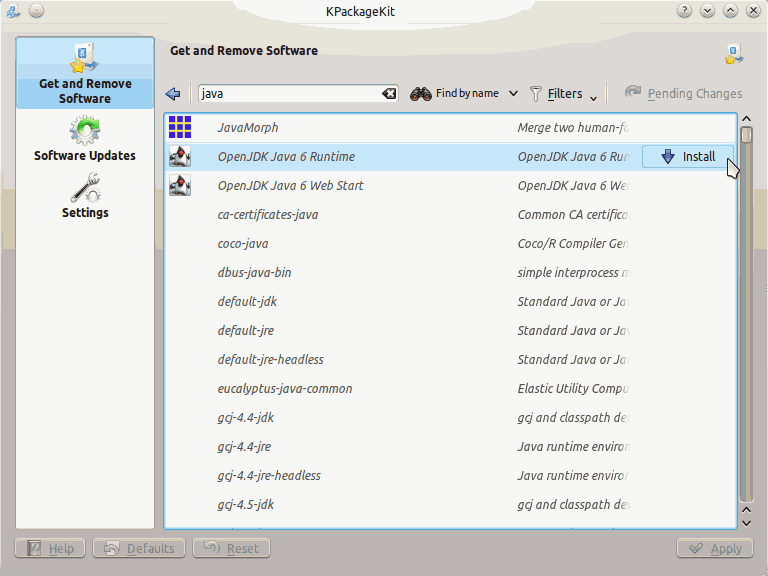Open Pending Changes

684,94
